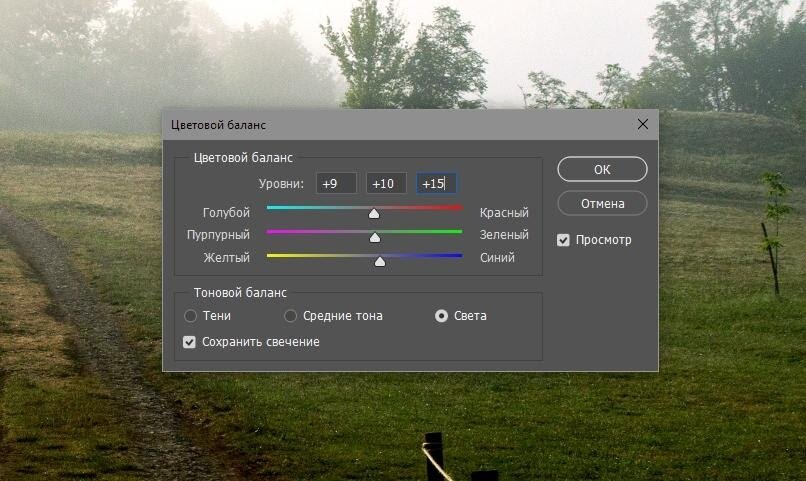Click the cyan end of the Голубой slider track
Screen dimensions: 806x481
point(272,208)
